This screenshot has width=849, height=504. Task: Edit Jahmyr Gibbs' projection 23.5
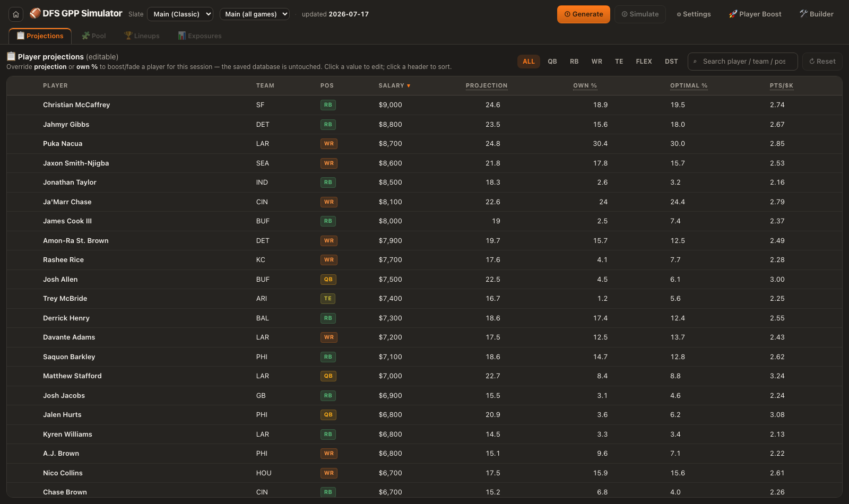493,125
